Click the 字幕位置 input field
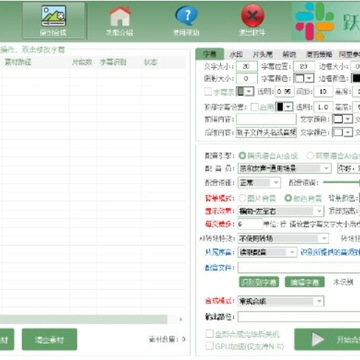Screen dimensions: 360x360 (304, 66)
